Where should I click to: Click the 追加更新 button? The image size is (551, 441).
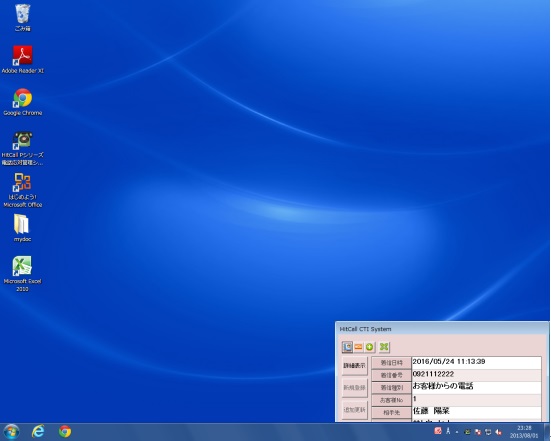355,410
